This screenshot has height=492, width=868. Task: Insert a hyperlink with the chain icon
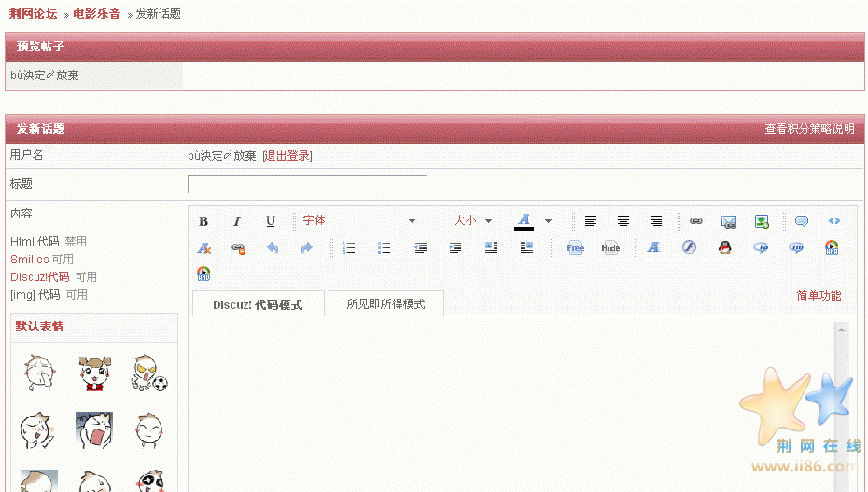[695, 221]
